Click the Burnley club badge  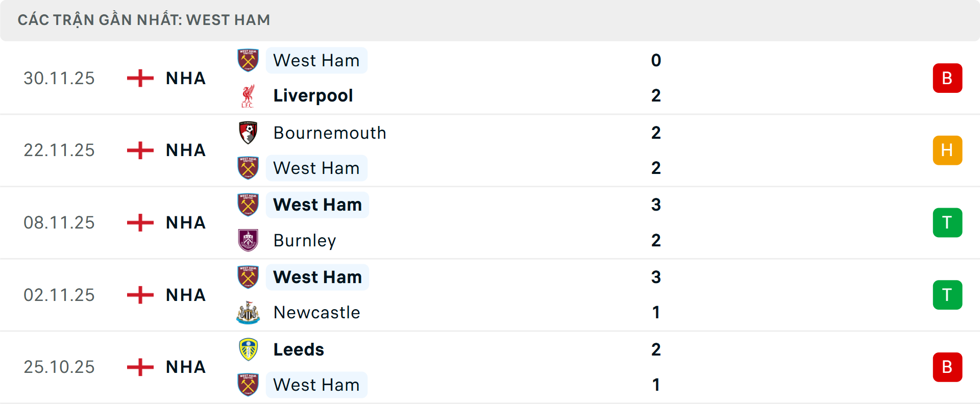(x=248, y=240)
